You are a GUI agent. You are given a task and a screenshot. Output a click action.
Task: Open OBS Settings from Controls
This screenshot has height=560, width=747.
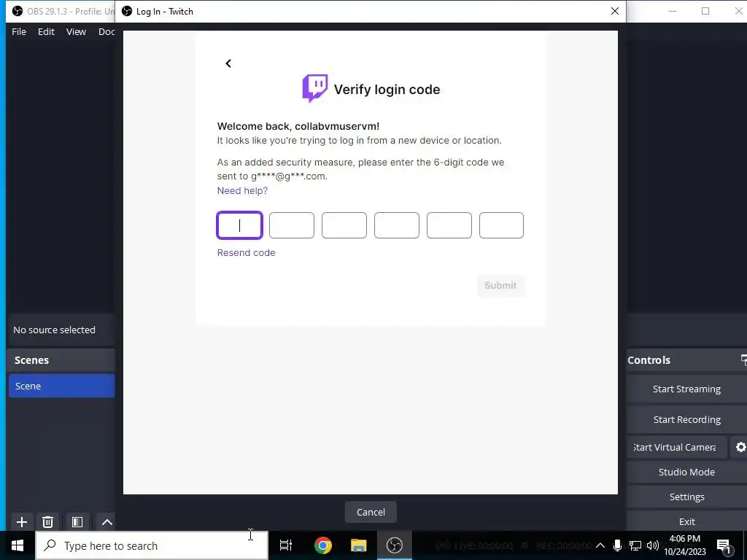[686, 497]
